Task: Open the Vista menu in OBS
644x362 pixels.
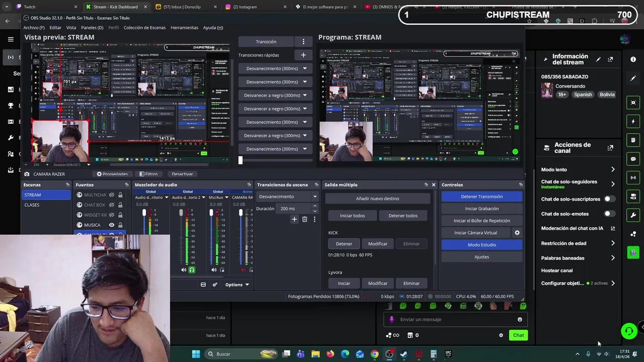Action: pyautogui.click(x=71, y=28)
